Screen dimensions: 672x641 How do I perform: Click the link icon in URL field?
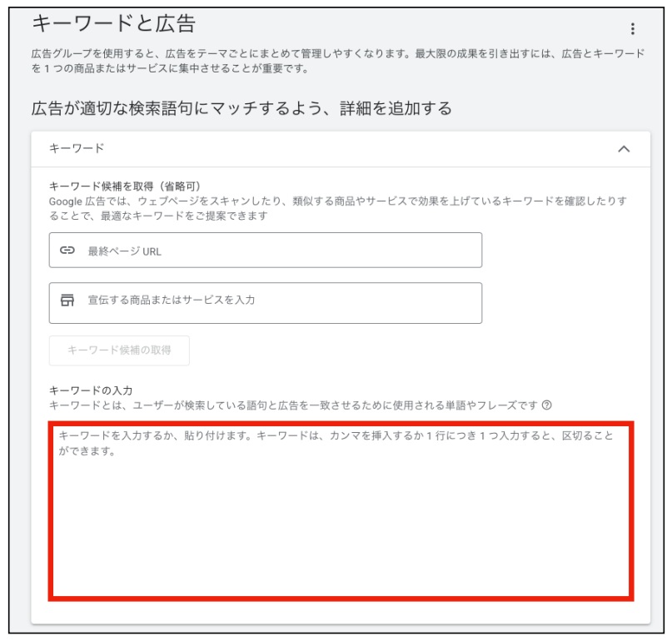(x=67, y=251)
